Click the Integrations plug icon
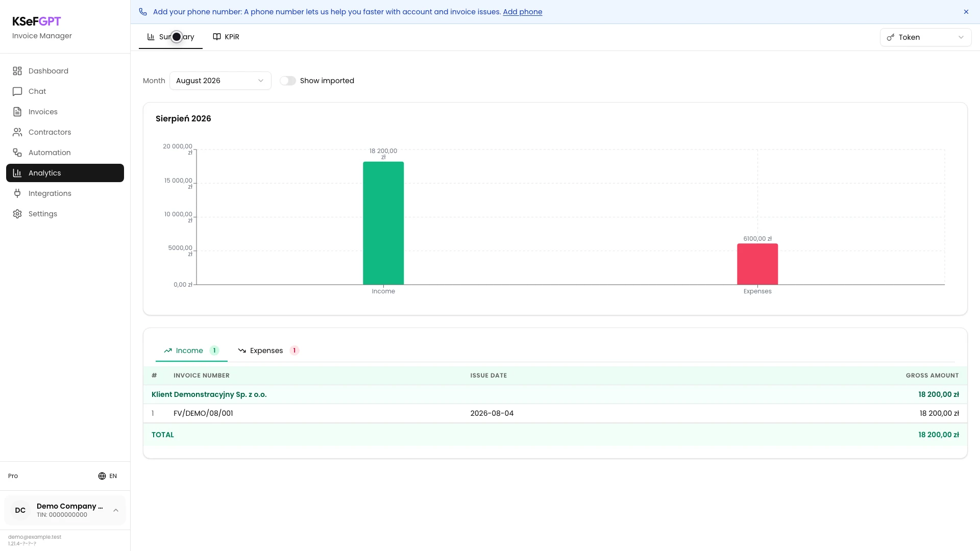Screen dimensions: 980x551 pos(17,193)
